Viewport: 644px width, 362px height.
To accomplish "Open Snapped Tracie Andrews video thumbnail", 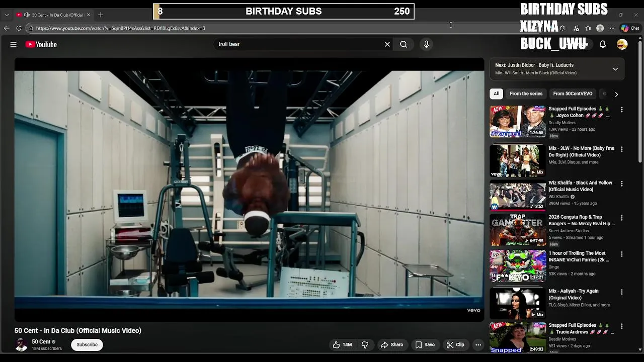I will coord(518,337).
